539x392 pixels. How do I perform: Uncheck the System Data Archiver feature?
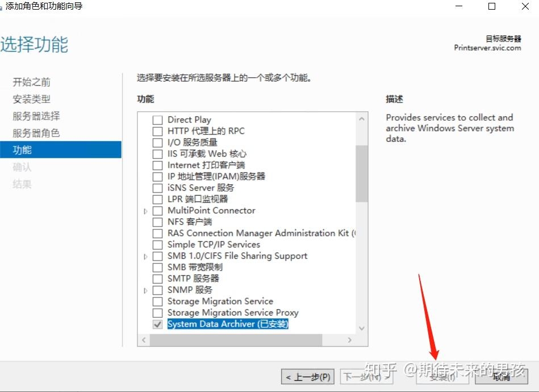(x=157, y=324)
